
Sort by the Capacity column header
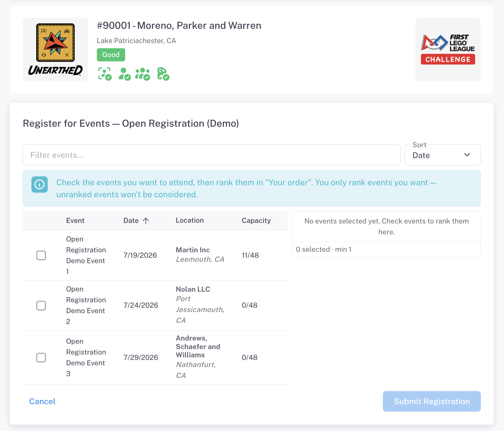point(256,221)
